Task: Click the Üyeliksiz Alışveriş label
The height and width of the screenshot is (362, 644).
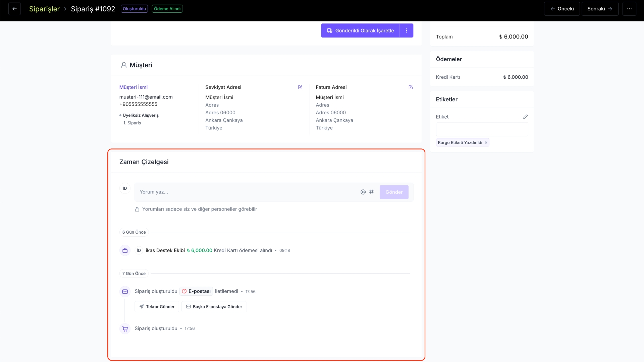Action: [141, 115]
